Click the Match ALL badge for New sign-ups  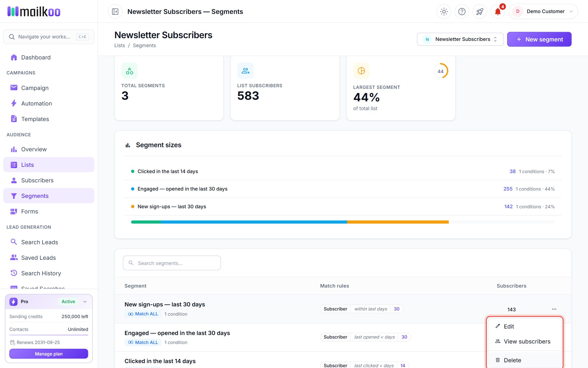[143, 314]
